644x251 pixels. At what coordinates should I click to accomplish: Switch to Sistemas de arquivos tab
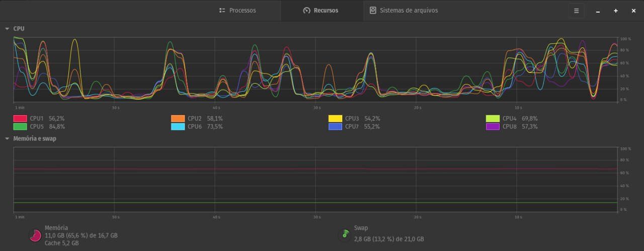[x=404, y=11]
